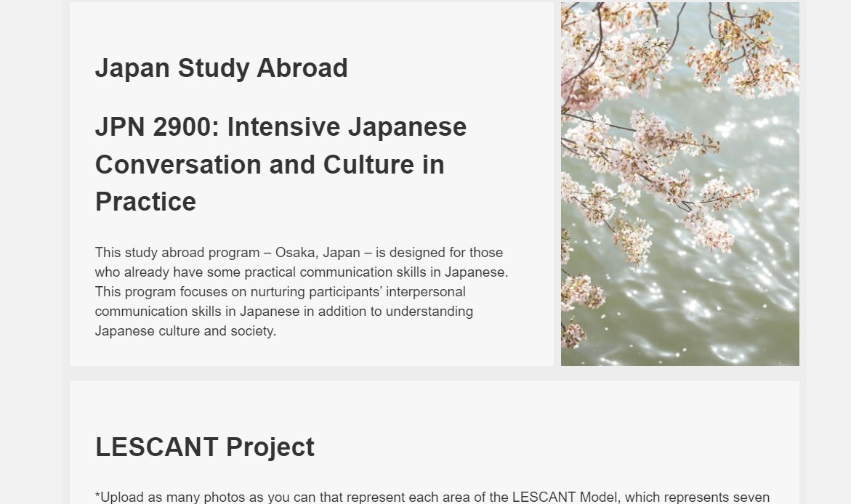The image size is (851, 504).
Task: Click "LESCANT Model" in the upload instructions
Action: 561,497
